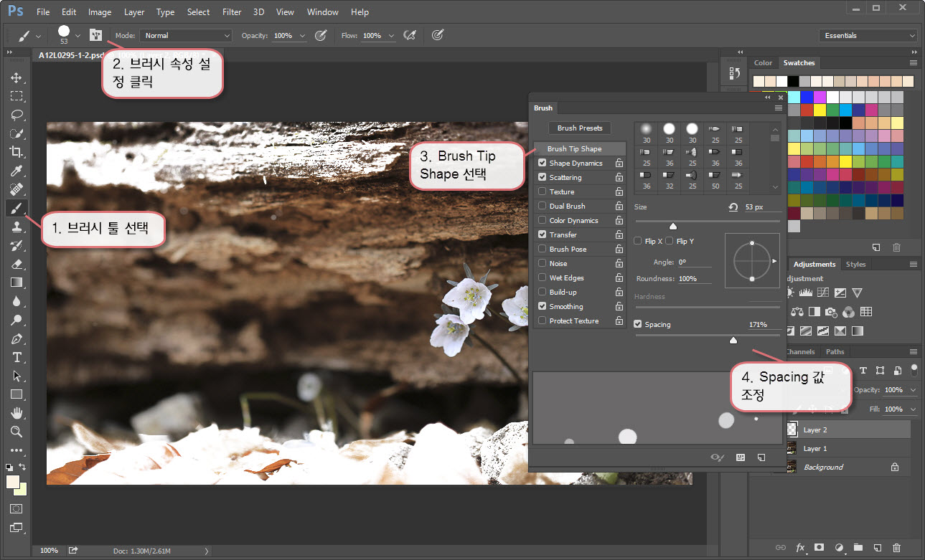Select the Eraser tool
This screenshot has width=925, height=560.
[17, 264]
